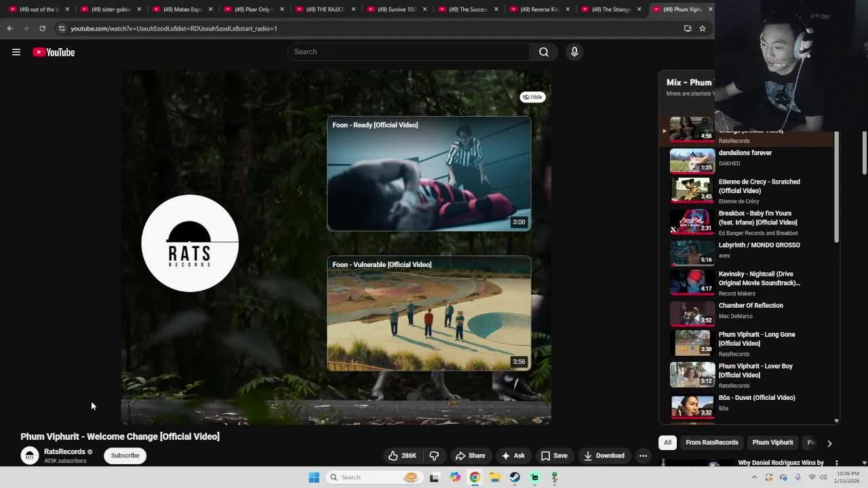
Task: Go to the YouTube home logo
Action: click(54, 52)
